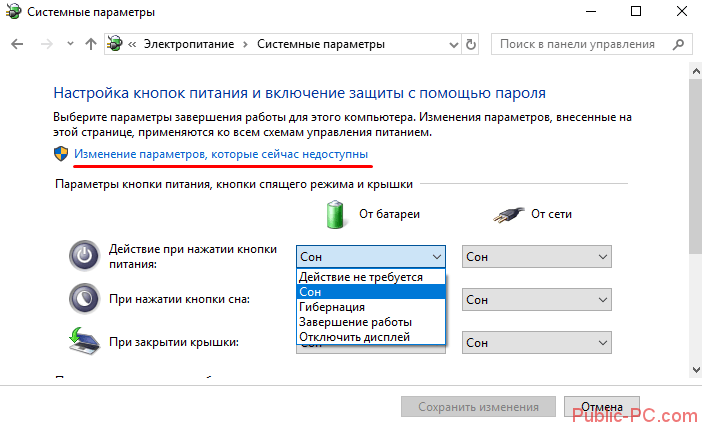Collapse the open power button battery dropdown
Viewport: 702px width, 427px height.
coord(371,256)
